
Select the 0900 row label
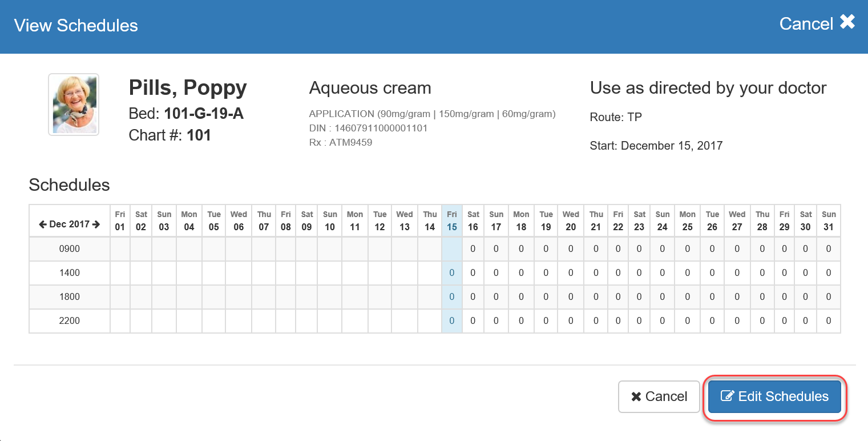tap(70, 249)
